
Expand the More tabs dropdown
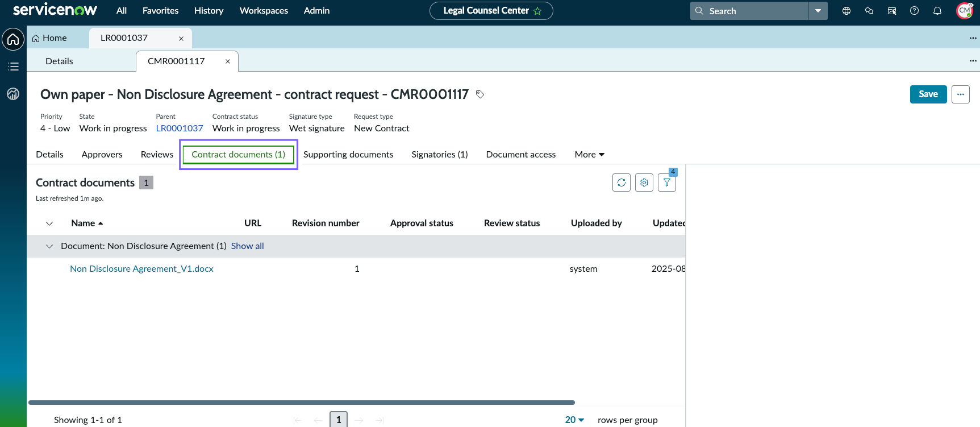(590, 155)
